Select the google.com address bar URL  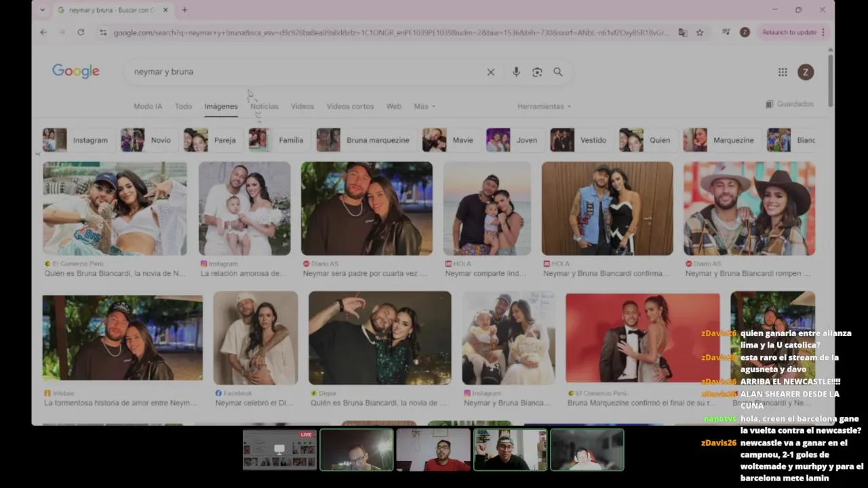pos(391,33)
